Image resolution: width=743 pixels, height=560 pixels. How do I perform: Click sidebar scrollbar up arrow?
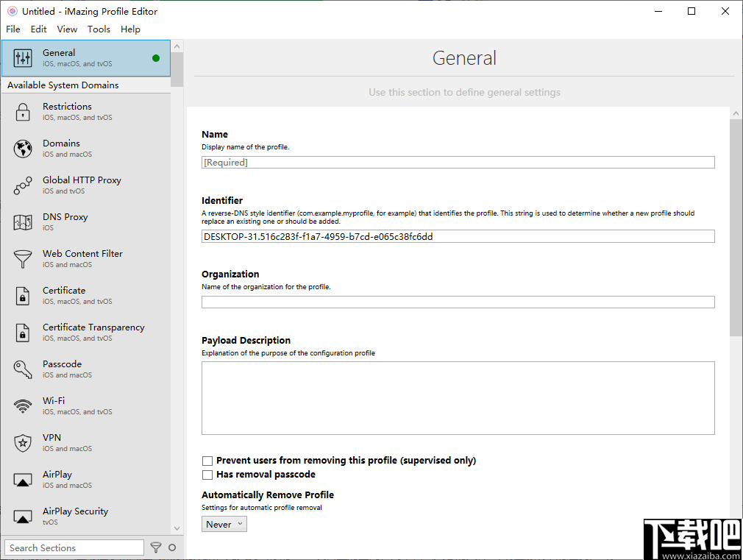(177, 46)
